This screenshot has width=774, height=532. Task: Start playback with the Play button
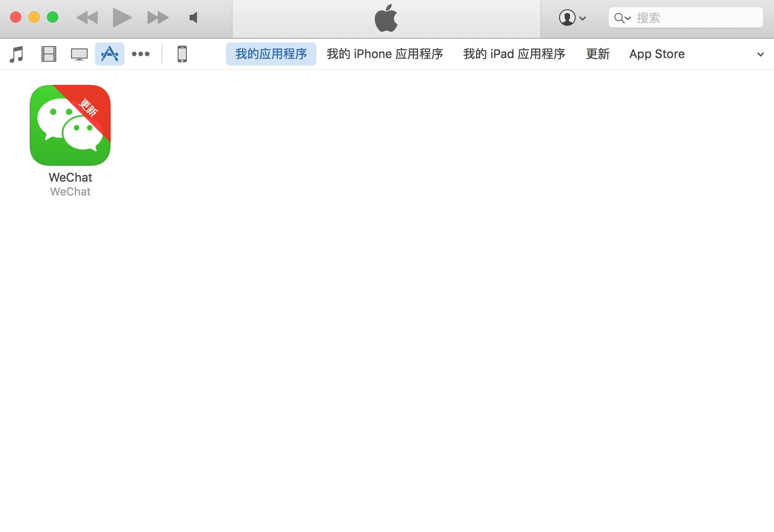(122, 18)
